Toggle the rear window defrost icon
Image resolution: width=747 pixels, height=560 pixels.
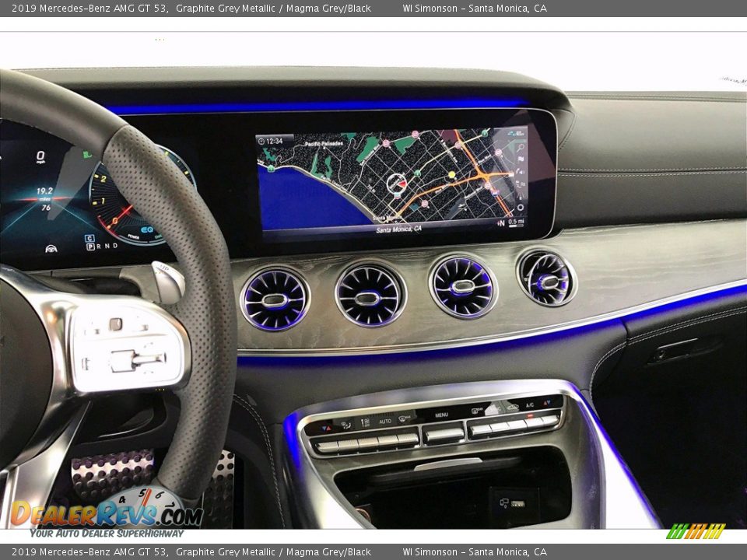click(x=477, y=411)
